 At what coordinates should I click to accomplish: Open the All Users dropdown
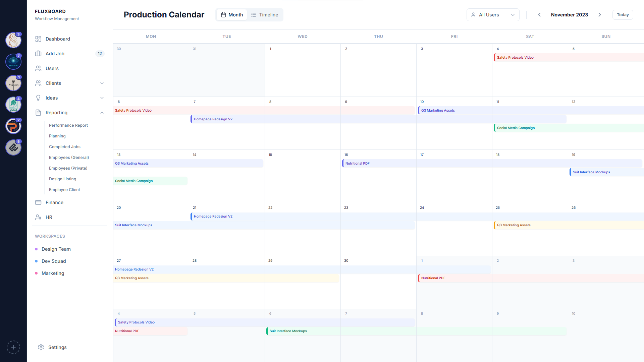pyautogui.click(x=493, y=15)
